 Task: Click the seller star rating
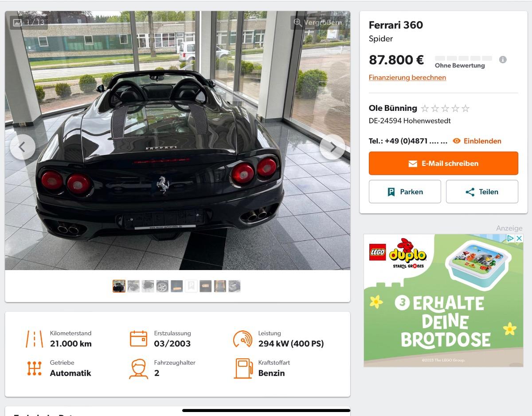point(445,108)
